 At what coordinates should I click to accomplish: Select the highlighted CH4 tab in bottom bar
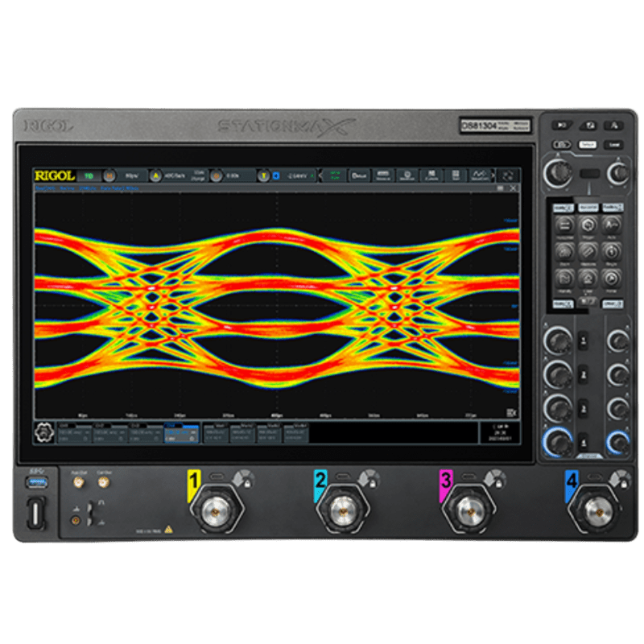click(x=180, y=432)
